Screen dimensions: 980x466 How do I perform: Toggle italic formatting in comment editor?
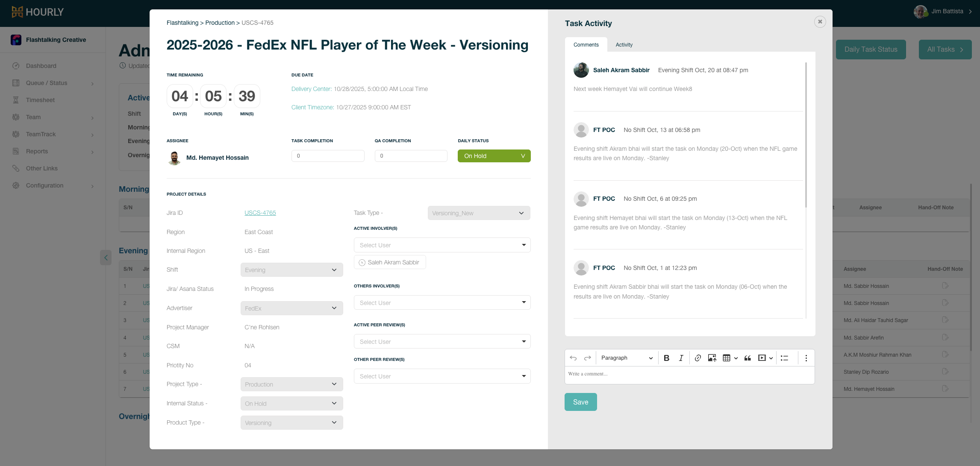click(681, 358)
